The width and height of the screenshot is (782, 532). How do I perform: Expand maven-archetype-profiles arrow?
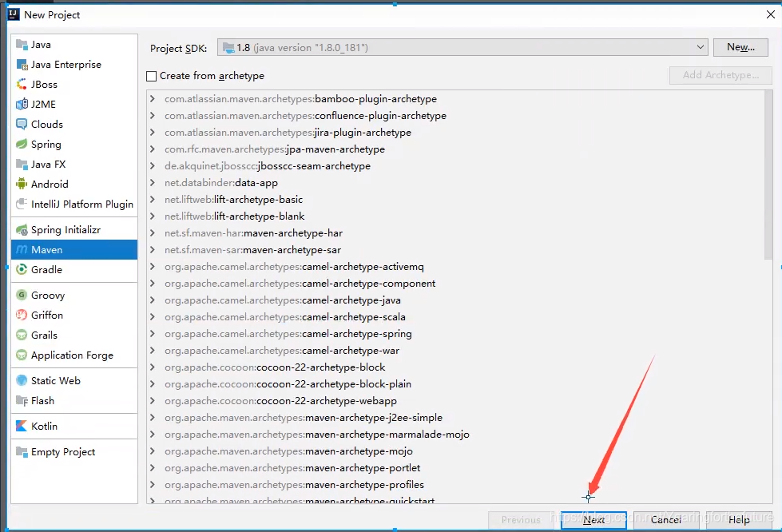pos(153,485)
